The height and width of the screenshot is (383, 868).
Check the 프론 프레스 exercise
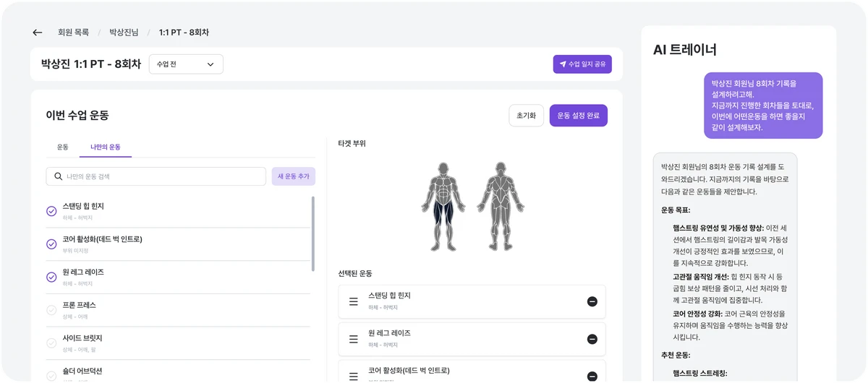pos(51,310)
